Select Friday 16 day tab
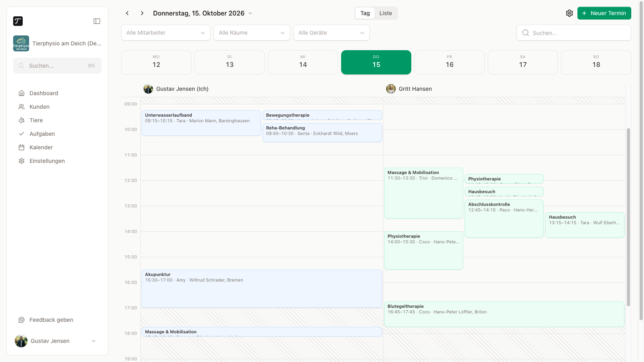The height and width of the screenshot is (362, 644). click(450, 62)
